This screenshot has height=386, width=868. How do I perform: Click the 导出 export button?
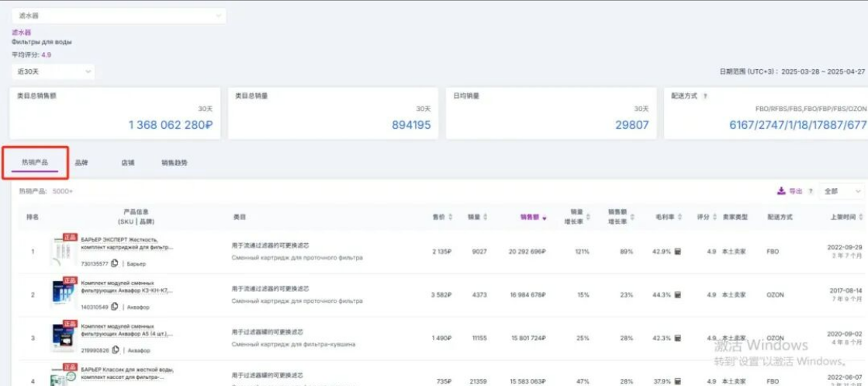point(790,191)
